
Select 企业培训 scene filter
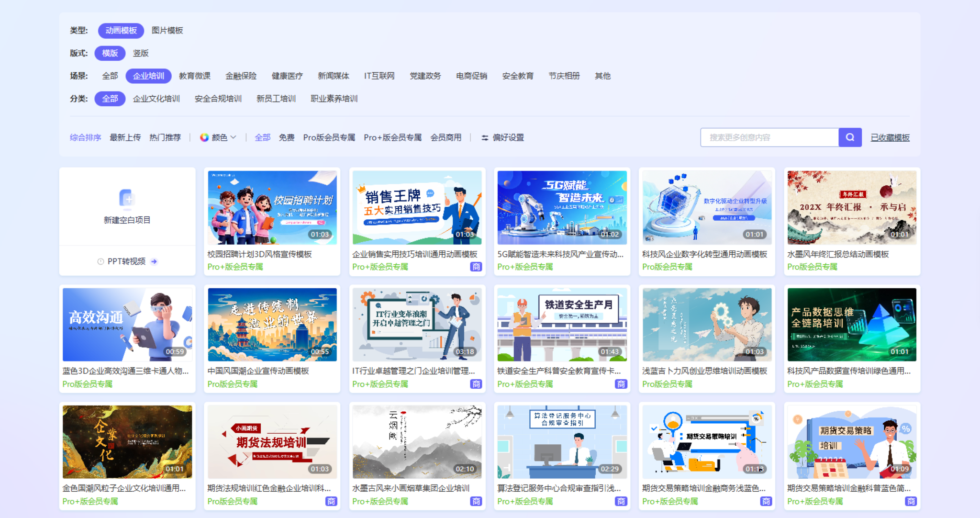point(149,76)
